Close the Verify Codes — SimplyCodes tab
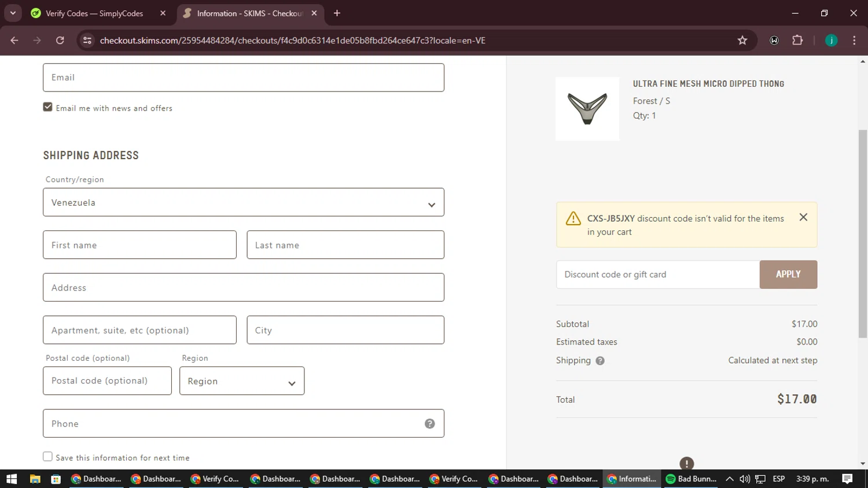 pos(163,13)
